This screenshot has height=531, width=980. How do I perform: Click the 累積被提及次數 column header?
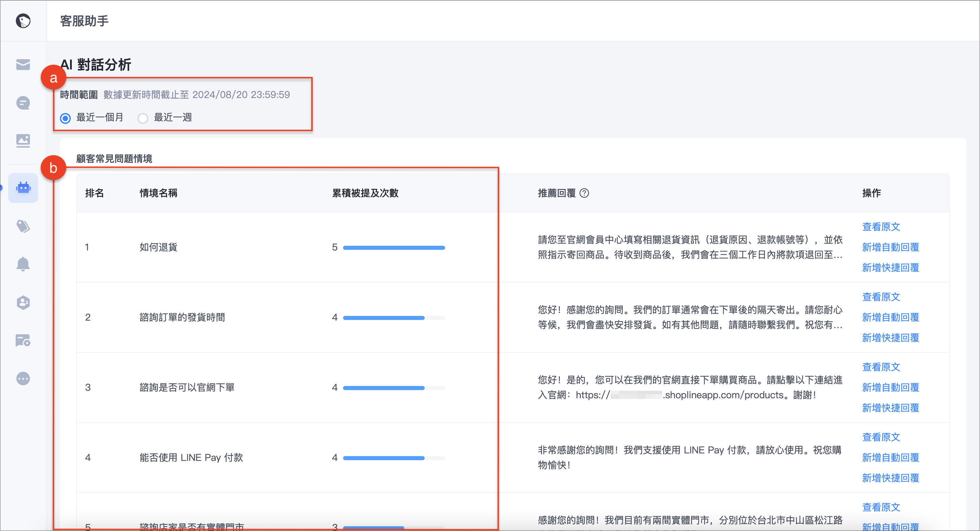click(x=365, y=193)
